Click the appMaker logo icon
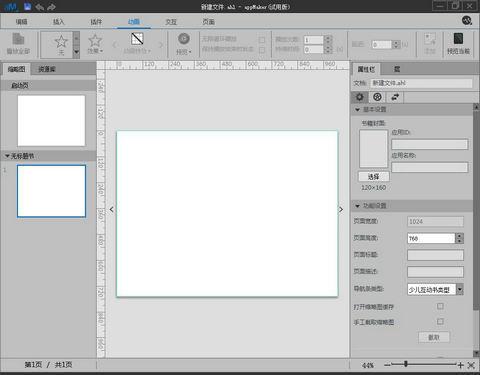The height and width of the screenshot is (375, 480). pos(12,6)
